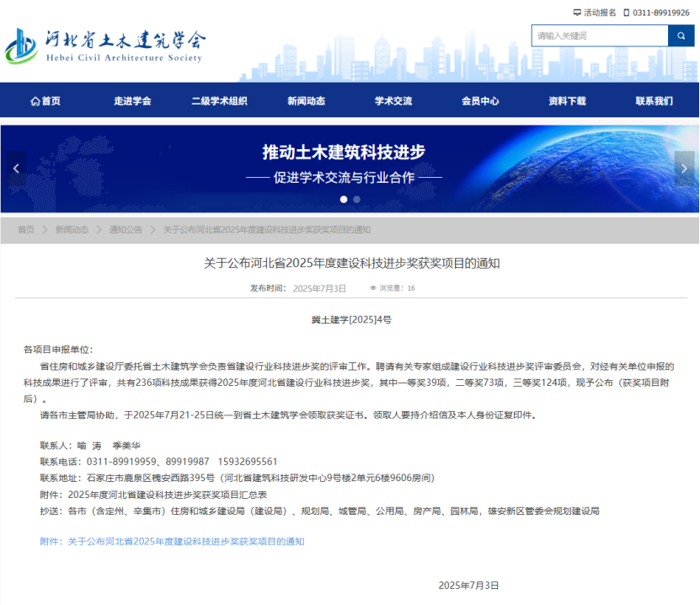Open the 走进学会 navigation menu
700x605 pixels.
tap(132, 101)
